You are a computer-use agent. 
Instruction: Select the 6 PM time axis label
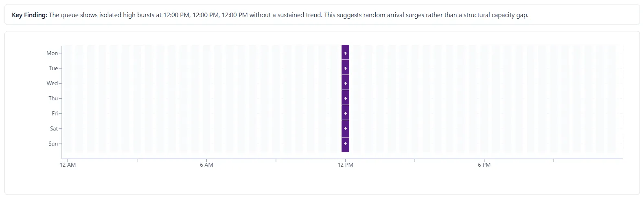click(x=484, y=165)
